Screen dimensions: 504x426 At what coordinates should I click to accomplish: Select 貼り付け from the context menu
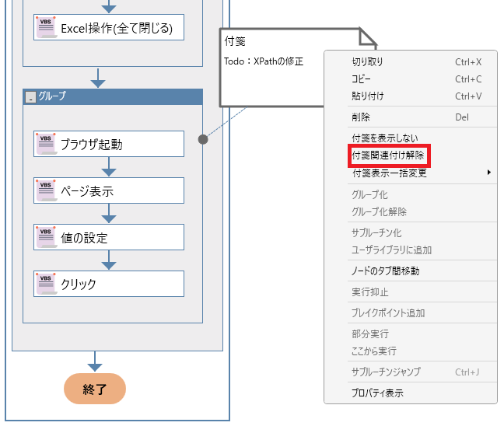click(x=367, y=96)
